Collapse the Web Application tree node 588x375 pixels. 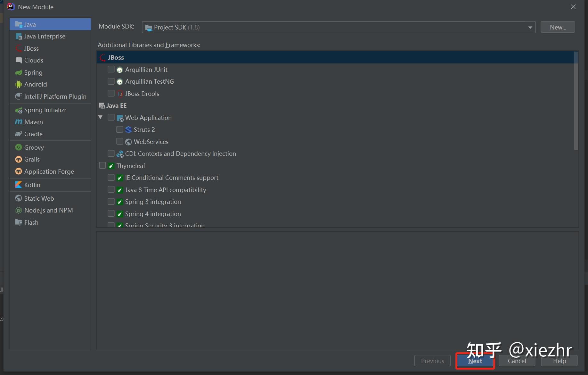click(x=101, y=117)
